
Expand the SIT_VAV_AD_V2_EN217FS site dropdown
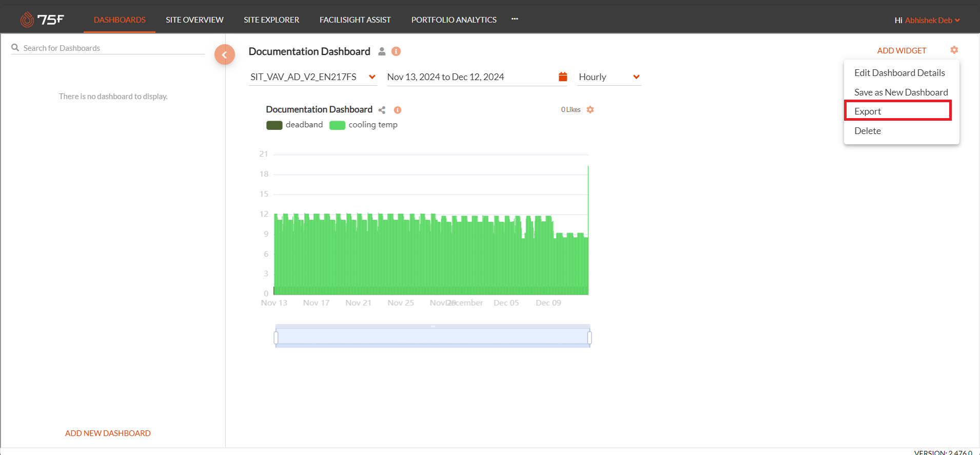coord(313,77)
